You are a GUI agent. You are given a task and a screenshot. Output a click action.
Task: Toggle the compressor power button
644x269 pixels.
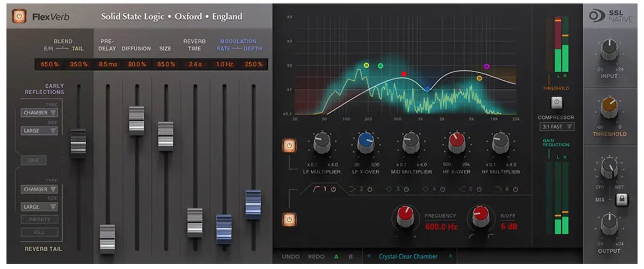click(557, 102)
